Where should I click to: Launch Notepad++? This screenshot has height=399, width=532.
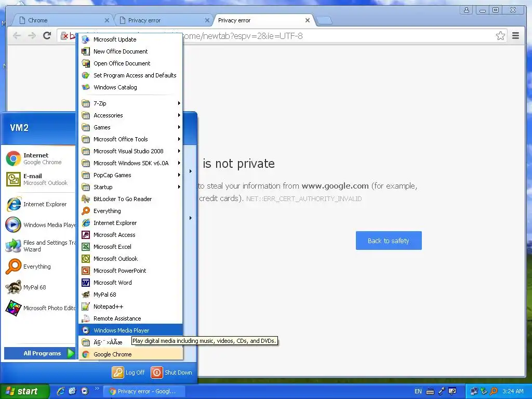[x=130, y=307]
